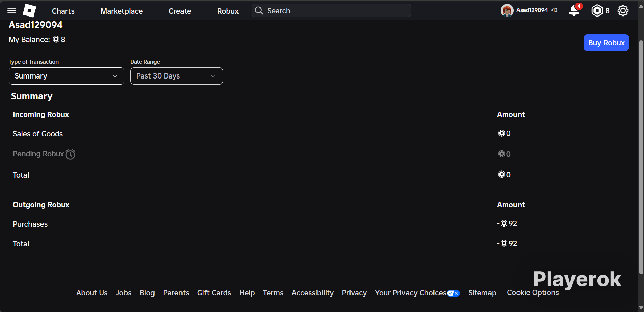Open the Terms footer link
The width and height of the screenshot is (644, 312).
(x=273, y=293)
